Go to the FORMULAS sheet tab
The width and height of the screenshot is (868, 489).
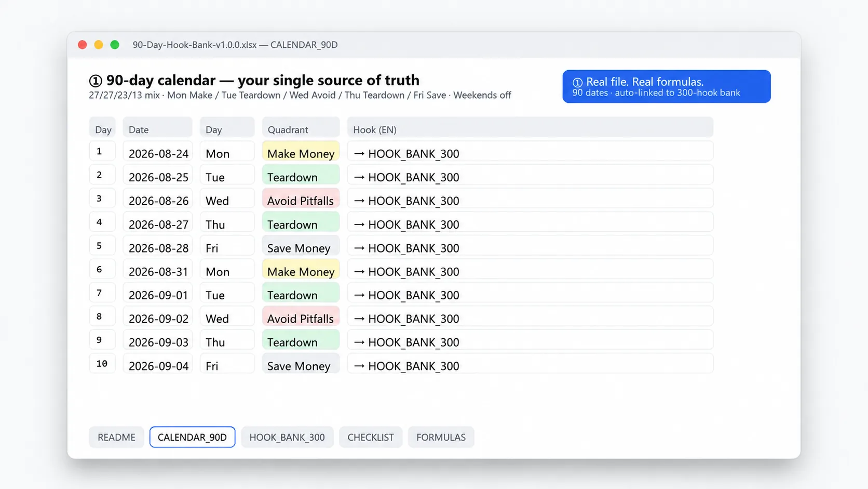(441, 437)
